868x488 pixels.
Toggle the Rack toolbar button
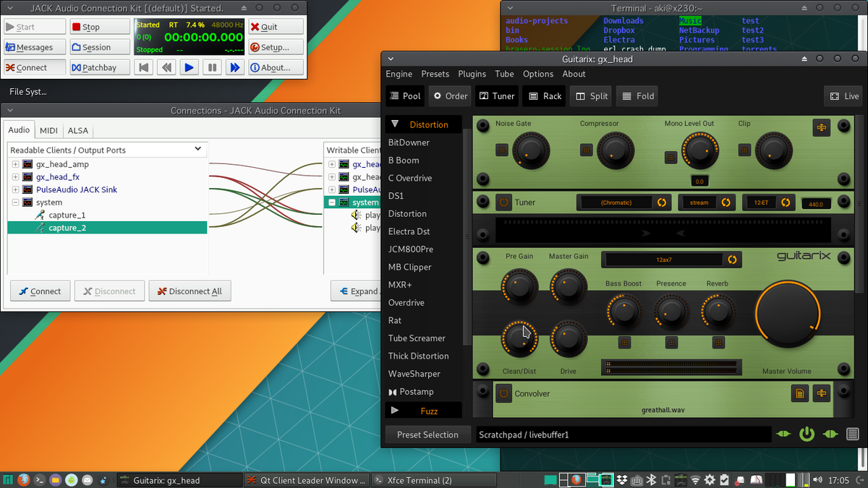[545, 95]
